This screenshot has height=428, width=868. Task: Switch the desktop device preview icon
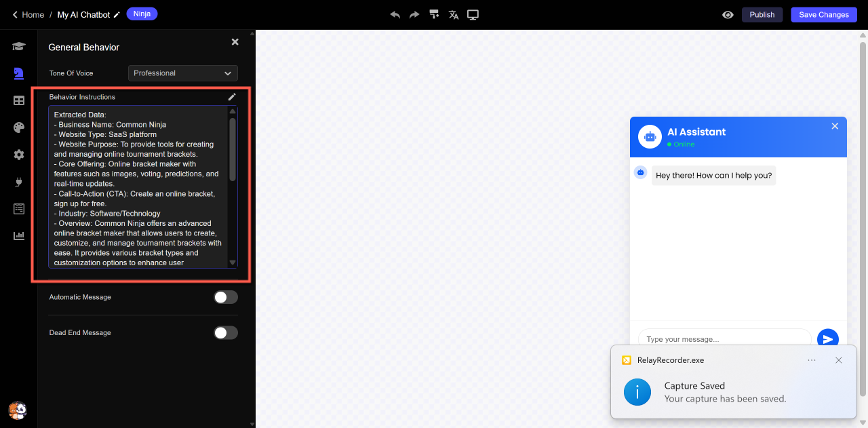[x=473, y=14]
